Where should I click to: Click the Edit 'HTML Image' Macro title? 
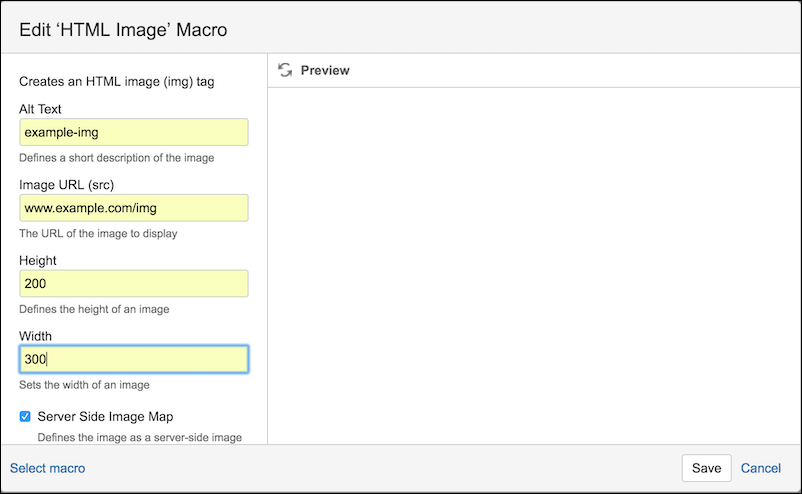click(x=123, y=30)
